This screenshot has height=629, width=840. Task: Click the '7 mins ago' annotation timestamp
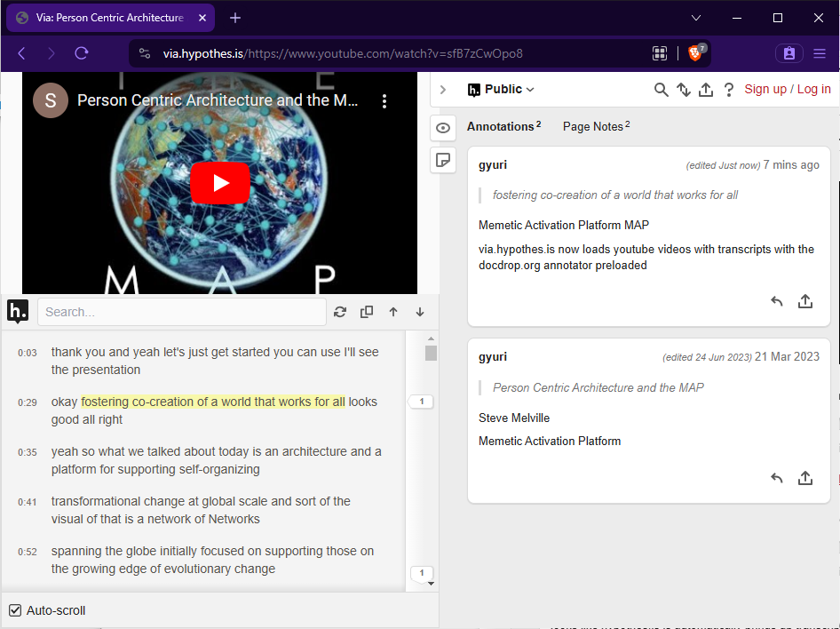tap(791, 165)
